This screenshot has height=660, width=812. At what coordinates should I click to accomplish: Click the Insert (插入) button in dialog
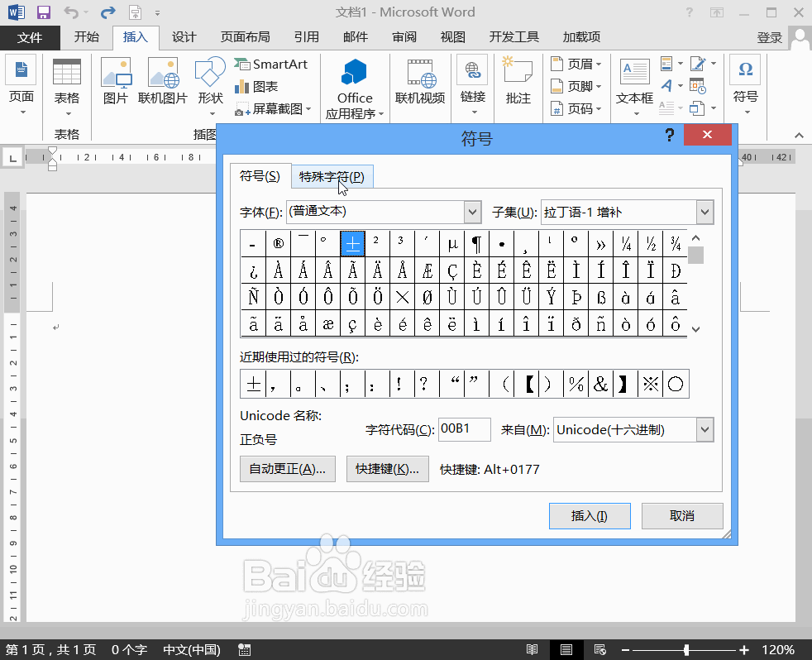pyautogui.click(x=589, y=515)
